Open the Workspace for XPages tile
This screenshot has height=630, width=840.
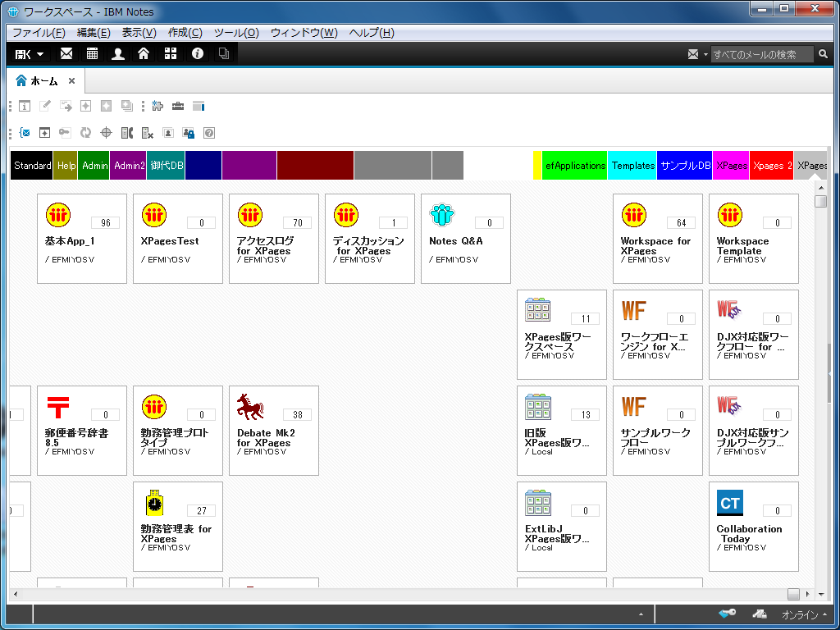658,239
